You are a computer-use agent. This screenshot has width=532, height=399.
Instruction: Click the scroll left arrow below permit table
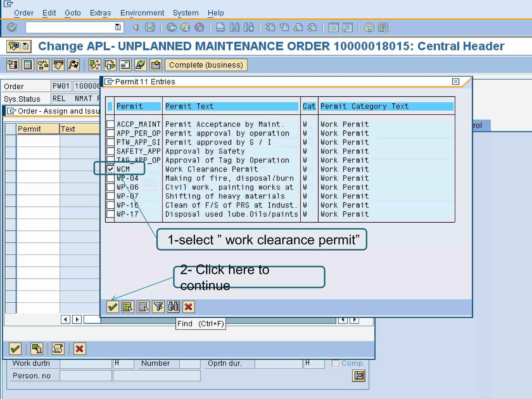pyautogui.click(x=65, y=319)
